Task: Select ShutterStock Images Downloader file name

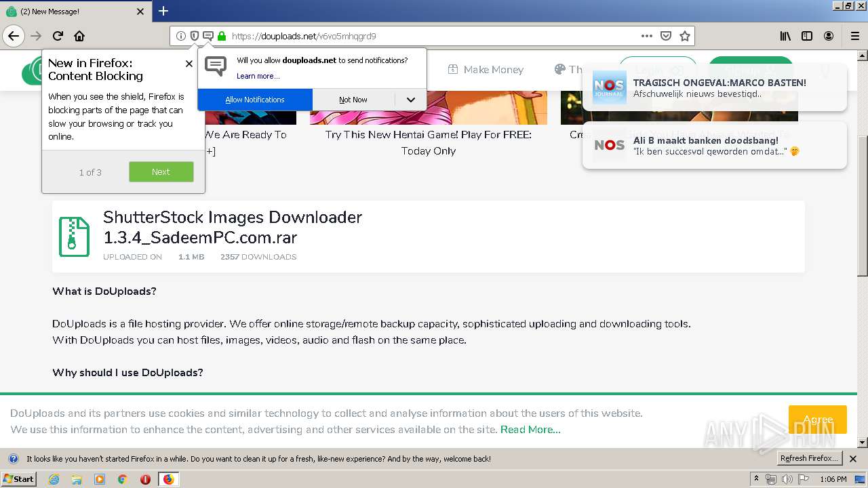Action: [x=233, y=227]
